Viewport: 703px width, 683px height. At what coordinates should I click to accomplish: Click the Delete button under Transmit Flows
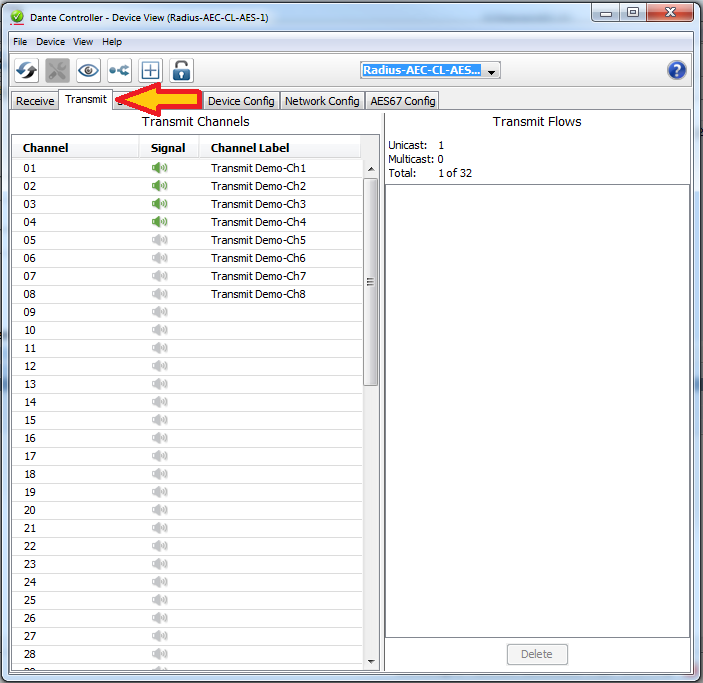point(537,654)
